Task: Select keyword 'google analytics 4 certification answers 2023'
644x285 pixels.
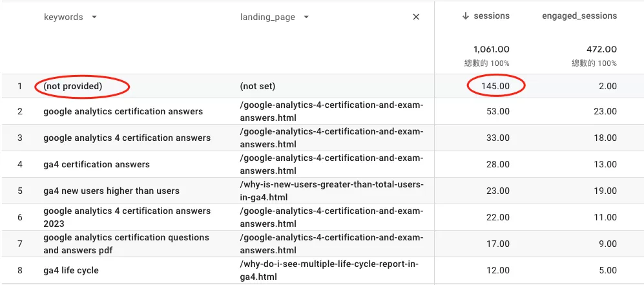Action: click(127, 217)
